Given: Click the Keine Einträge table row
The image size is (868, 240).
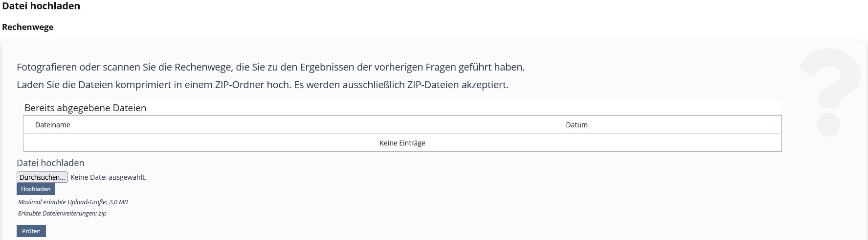Looking at the screenshot, I should point(402,143).
